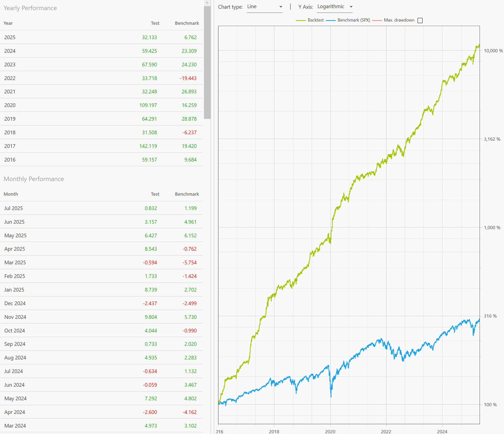Click the Year column header
Screen dimensions: 504x434
[8, 23]
